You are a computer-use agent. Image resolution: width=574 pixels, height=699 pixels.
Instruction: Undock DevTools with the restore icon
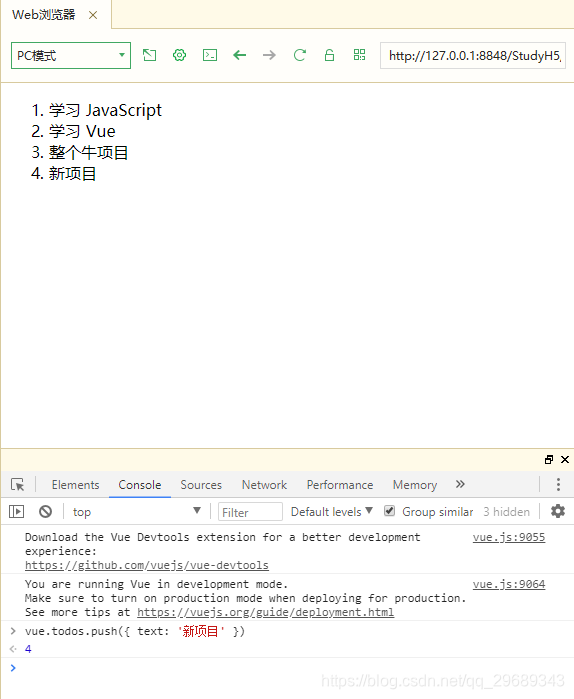tap(549, 460)
